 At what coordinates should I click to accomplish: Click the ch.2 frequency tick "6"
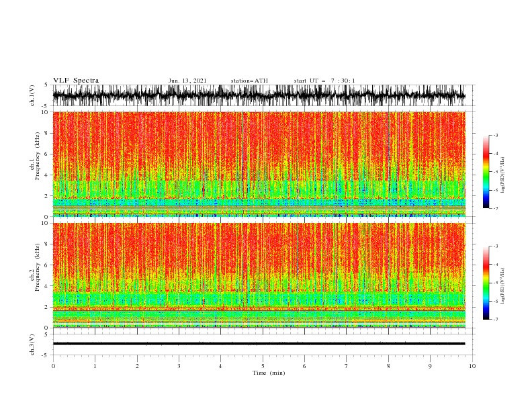46,265
